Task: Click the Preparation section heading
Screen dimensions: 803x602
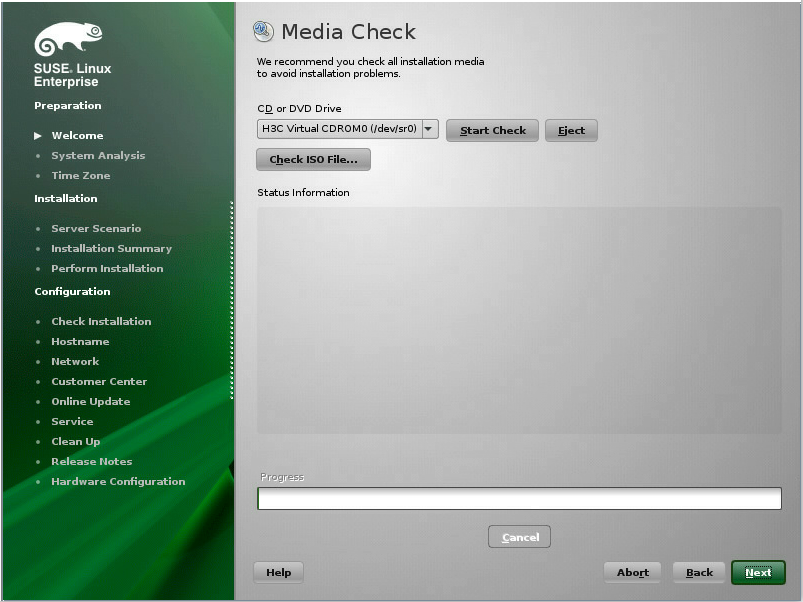Action: coord(68,105)
